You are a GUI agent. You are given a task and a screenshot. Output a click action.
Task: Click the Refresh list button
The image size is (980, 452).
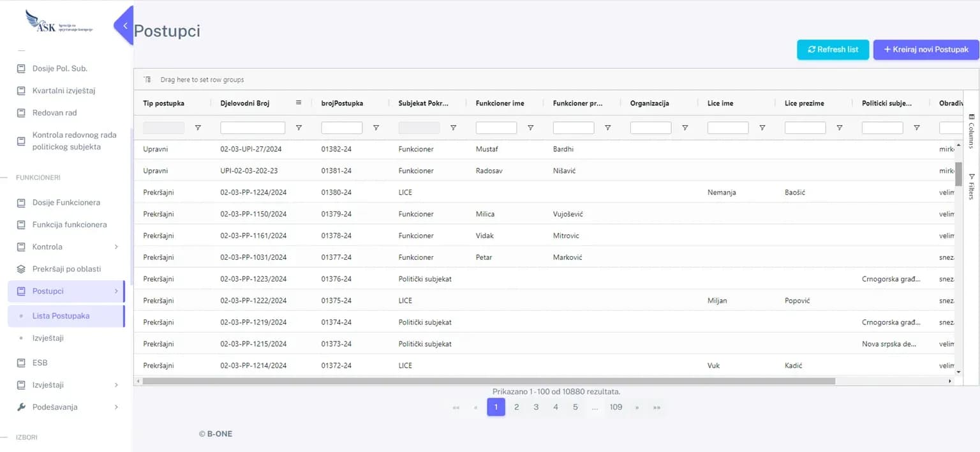click(x=833, y=49)
